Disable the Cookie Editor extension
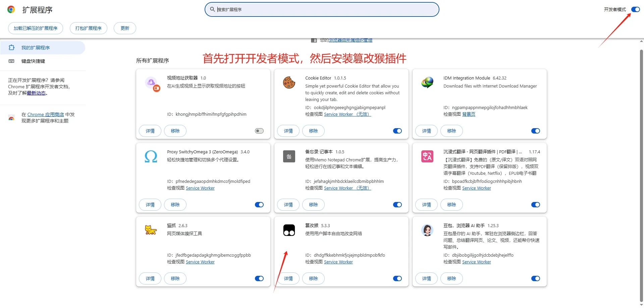The height and width of the screenshot is (308, 644). click(397, 131)
